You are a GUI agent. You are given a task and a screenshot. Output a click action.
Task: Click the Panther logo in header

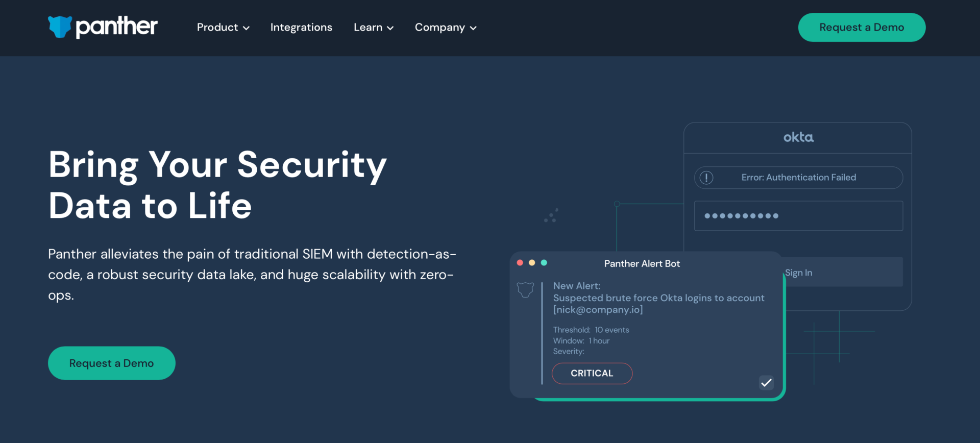[x=103, y=27]
